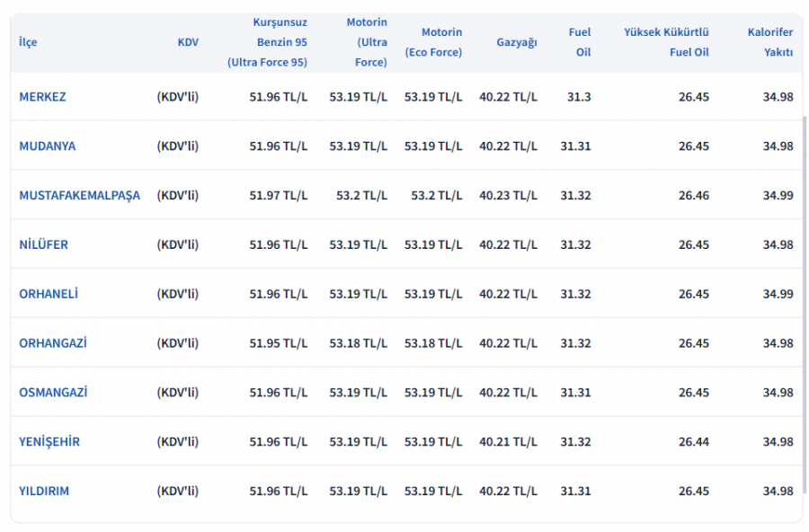Click the Gazyağı column header
The width and height of the screenshot is (809, 532).
tap(516, 42)
